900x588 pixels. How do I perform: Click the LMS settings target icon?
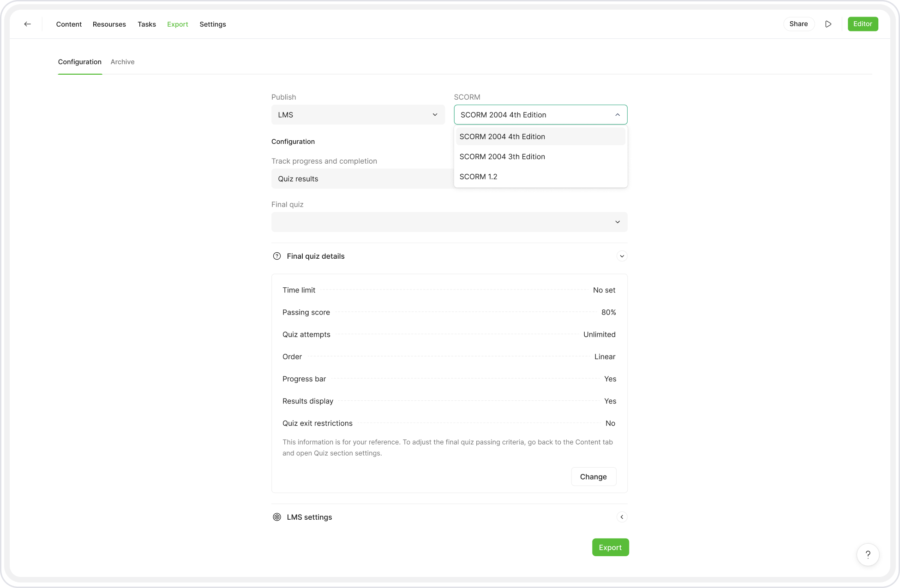coord(277,517)
